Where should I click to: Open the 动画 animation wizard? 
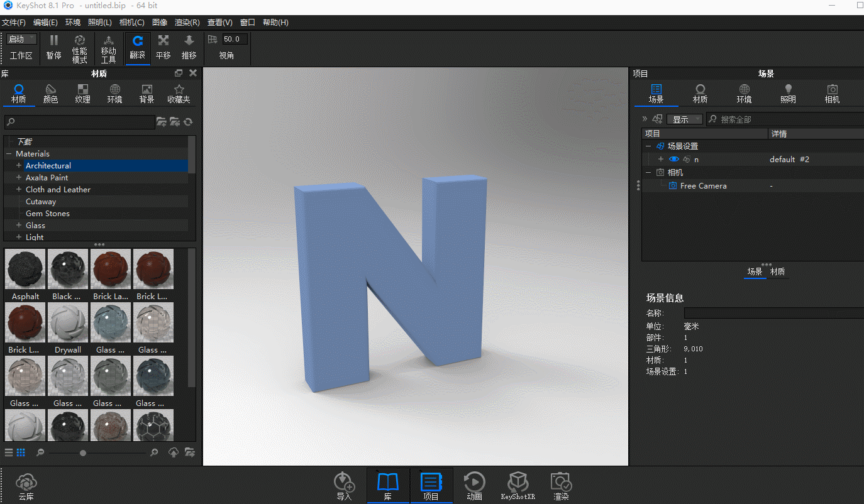[474, 484]
